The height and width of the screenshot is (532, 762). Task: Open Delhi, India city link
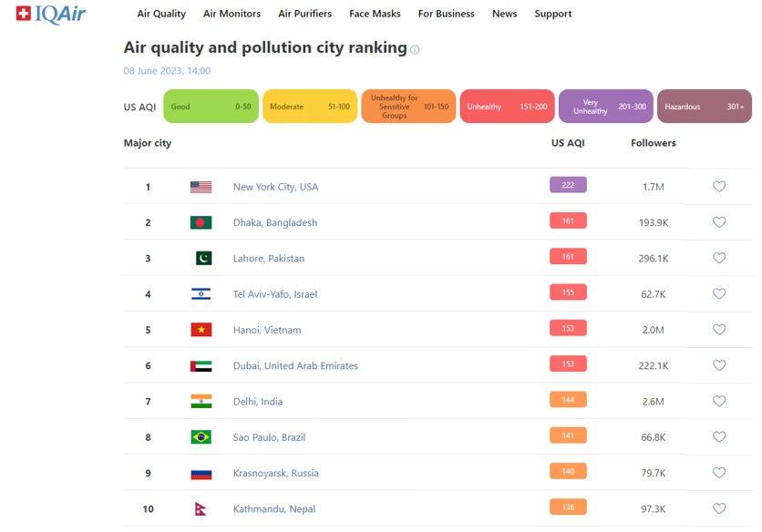click(258, 402)
